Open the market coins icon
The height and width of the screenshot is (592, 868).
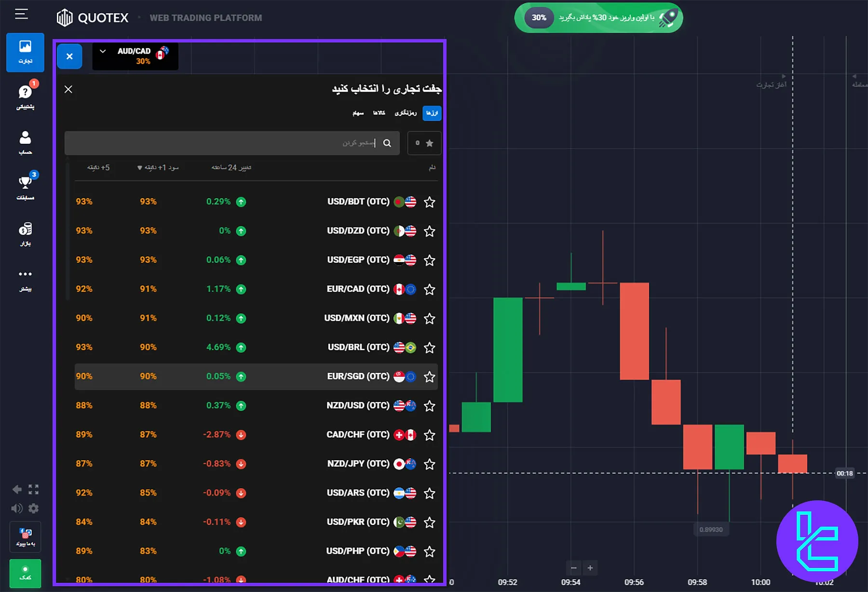(25, 229)
